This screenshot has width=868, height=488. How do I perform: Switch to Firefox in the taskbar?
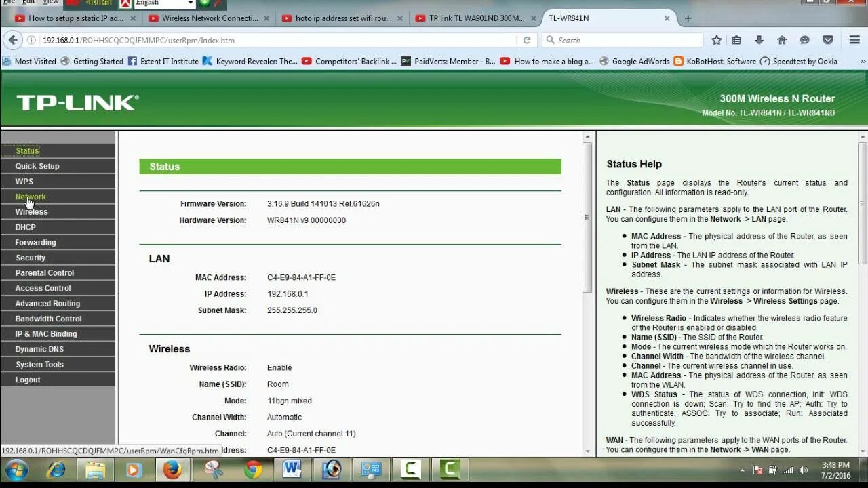(172, 470)
